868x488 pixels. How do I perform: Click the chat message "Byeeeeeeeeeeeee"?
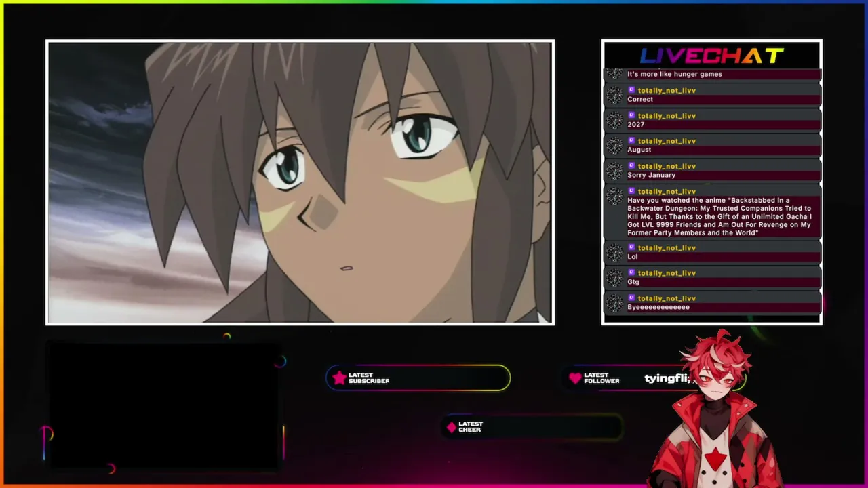(658, 307)
